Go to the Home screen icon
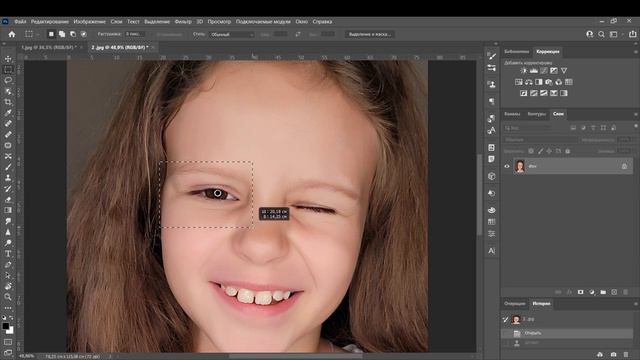 [12, 34]
